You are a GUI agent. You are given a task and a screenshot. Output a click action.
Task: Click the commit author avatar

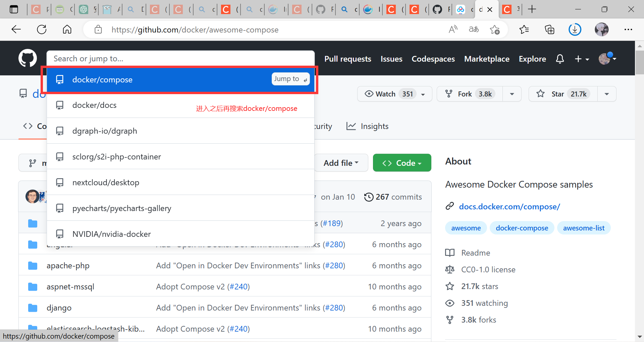point(33,197)
